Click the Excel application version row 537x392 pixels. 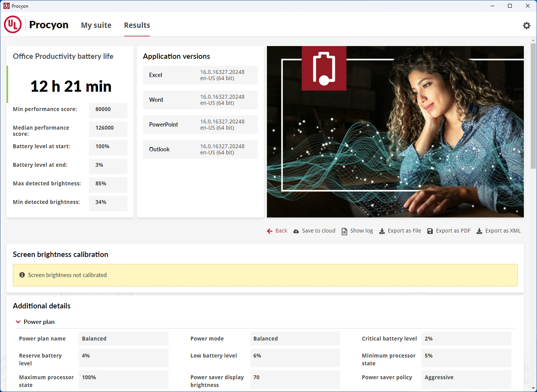point(200,75)
